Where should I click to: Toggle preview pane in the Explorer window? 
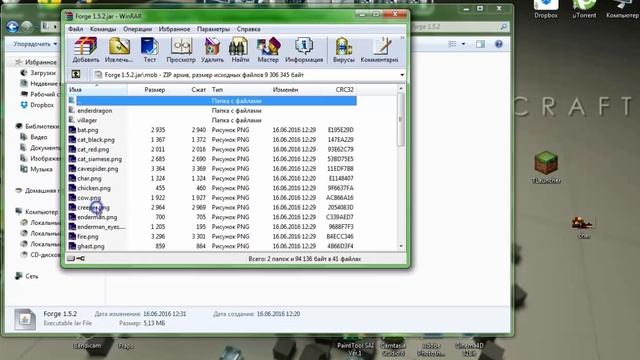point(480,44)
